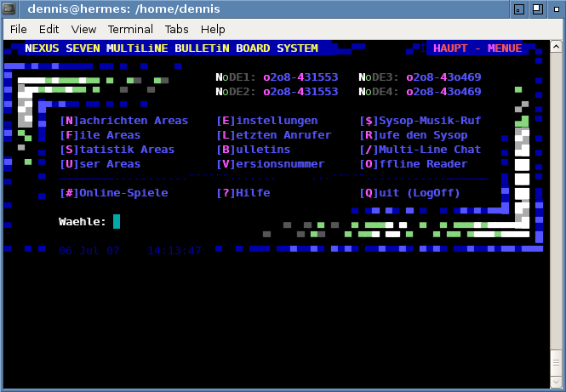Click the [/]Multi-Line Chat option
This screenshot has height=392, width=566.
pos(420,150)
